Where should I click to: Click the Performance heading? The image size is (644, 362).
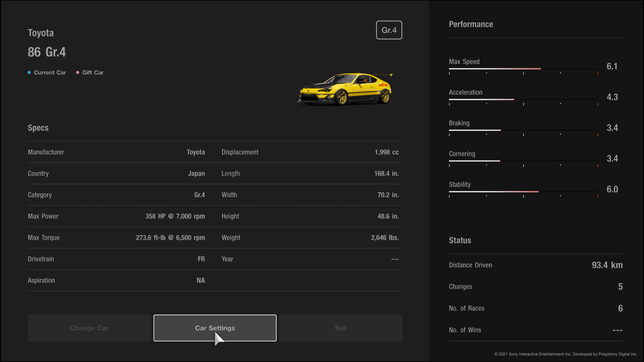[x=471, y=24]
